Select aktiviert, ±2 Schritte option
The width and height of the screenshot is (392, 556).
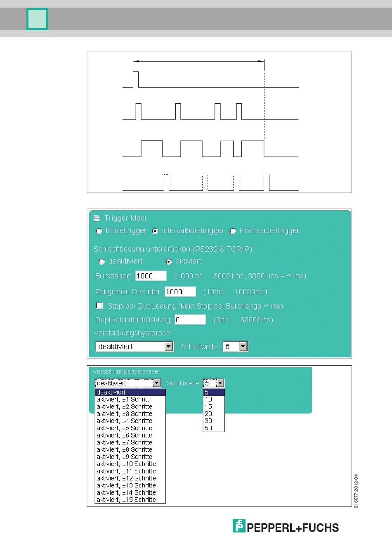(x=130, y=406)
